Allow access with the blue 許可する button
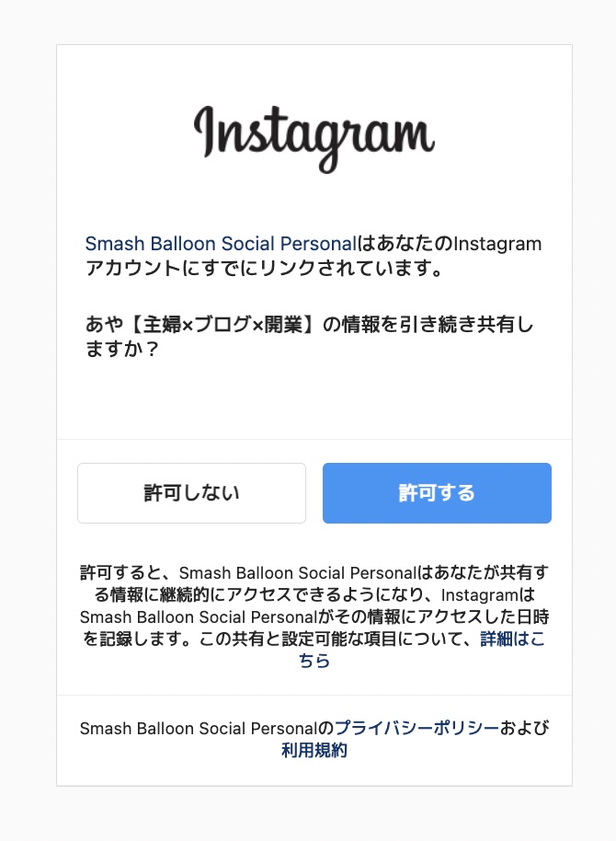 437,493
